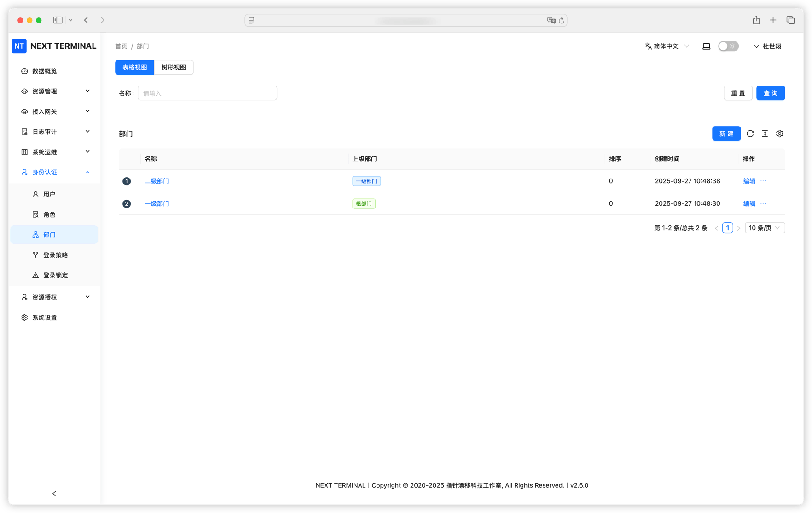Click the laptop display mode icon
This screenshot has width=812, height=513.
click(x=706, y=46)
